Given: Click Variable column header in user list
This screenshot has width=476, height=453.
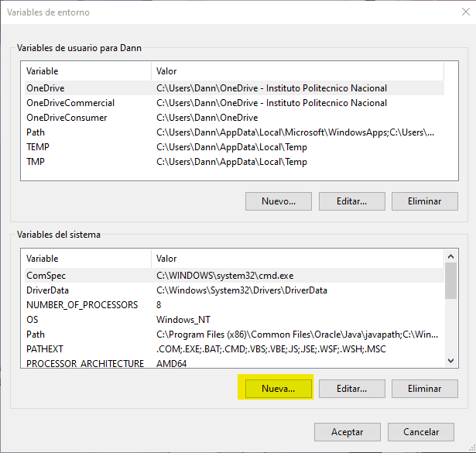Looking at the screenshot, I should point(87,71).
